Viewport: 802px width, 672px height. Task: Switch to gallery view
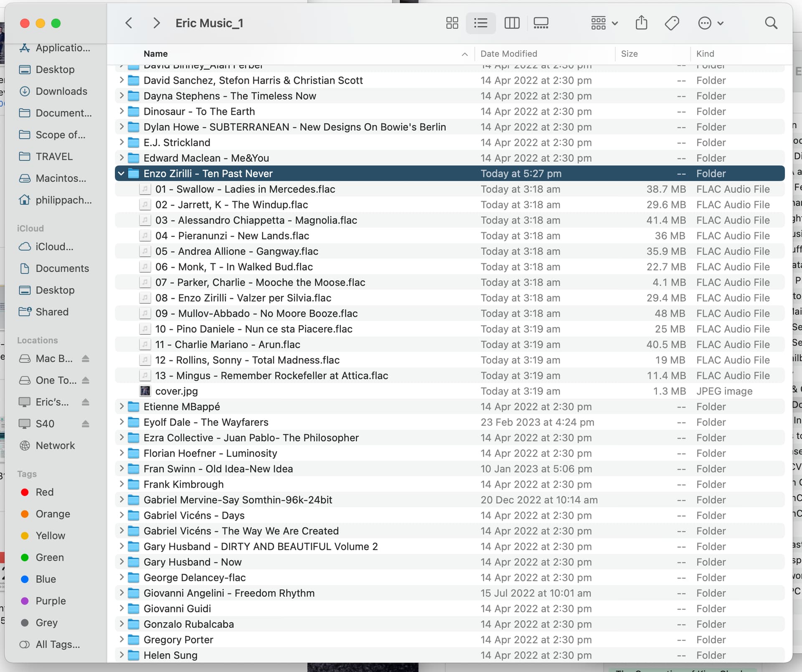[541, 23]
